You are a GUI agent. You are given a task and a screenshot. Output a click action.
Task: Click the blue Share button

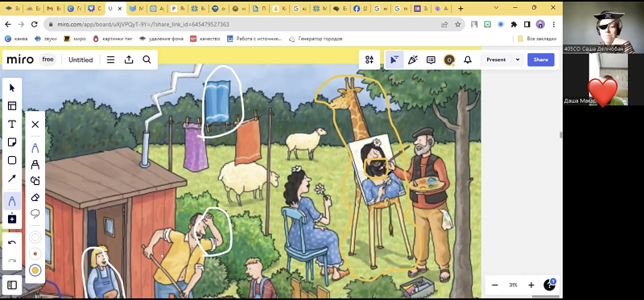[540, 60]
